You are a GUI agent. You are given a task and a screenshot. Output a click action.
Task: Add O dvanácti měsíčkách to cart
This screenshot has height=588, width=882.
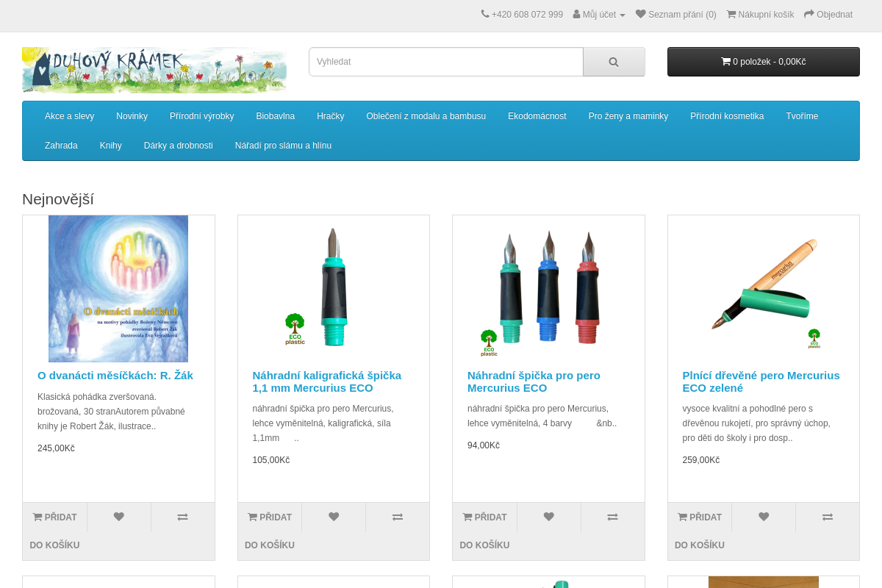coord(54,531)
